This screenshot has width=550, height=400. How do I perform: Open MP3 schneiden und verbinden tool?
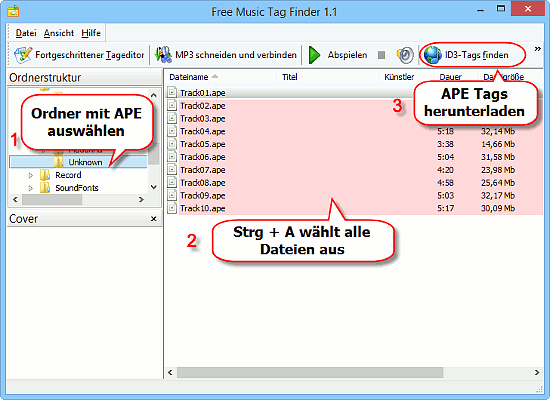[x=226, y=55]
